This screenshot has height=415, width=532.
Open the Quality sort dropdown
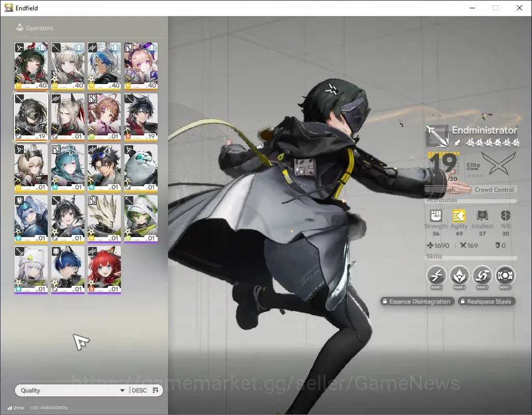72,390
